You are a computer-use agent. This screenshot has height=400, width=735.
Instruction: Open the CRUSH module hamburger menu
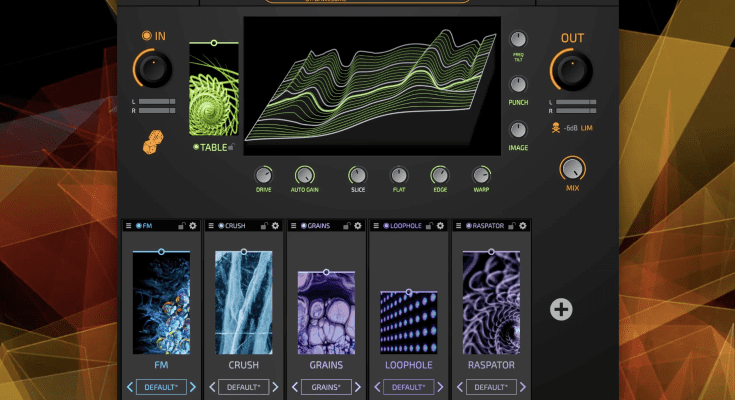[x=211, y=226]
